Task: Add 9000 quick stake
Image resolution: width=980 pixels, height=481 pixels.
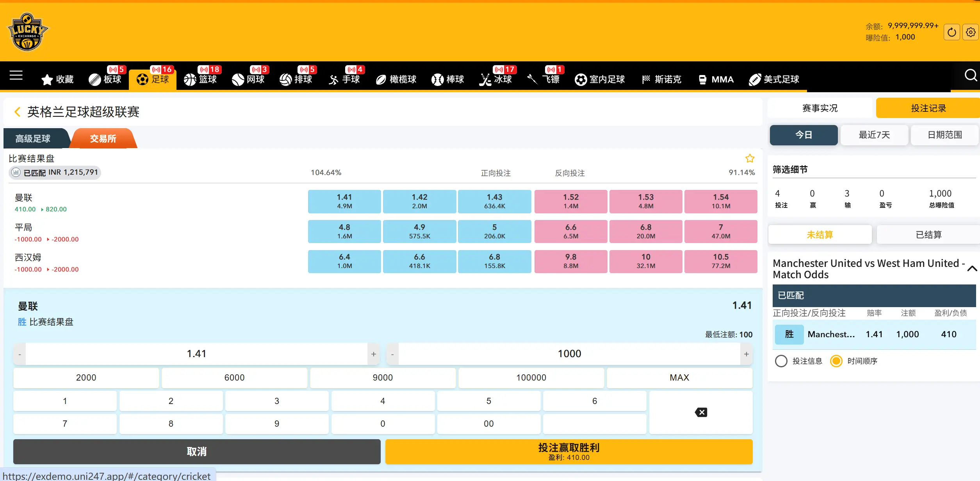Action: pos(383,378)
